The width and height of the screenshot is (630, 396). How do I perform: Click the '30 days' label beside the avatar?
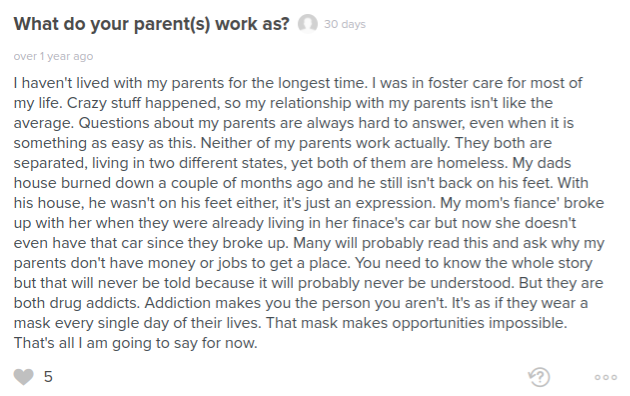[x=345, y=24]
